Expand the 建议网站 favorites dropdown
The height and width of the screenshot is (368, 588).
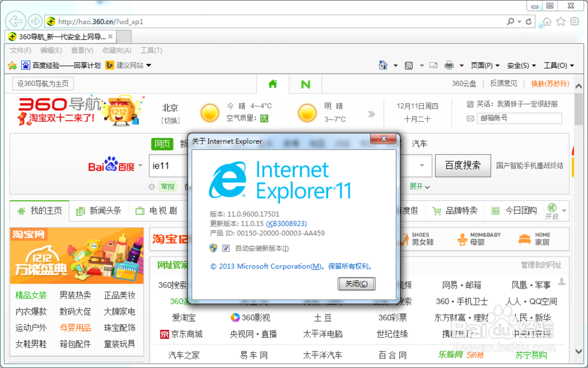point(149,65)
